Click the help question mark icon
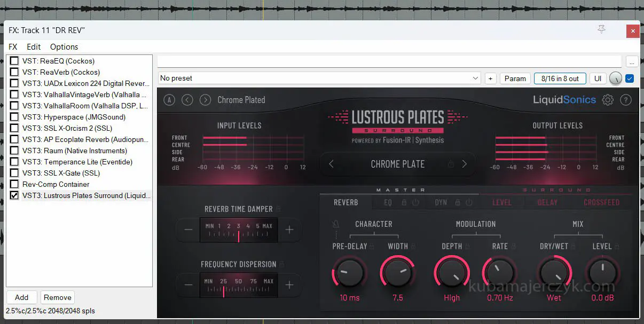The height and width of the screenshot is (324, 644). point(626,100)
